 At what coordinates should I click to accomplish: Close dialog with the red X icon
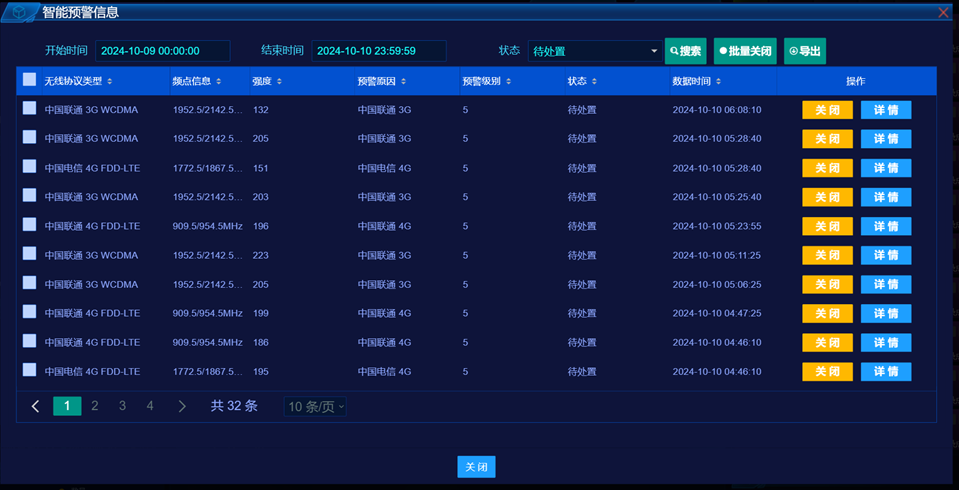944,12
